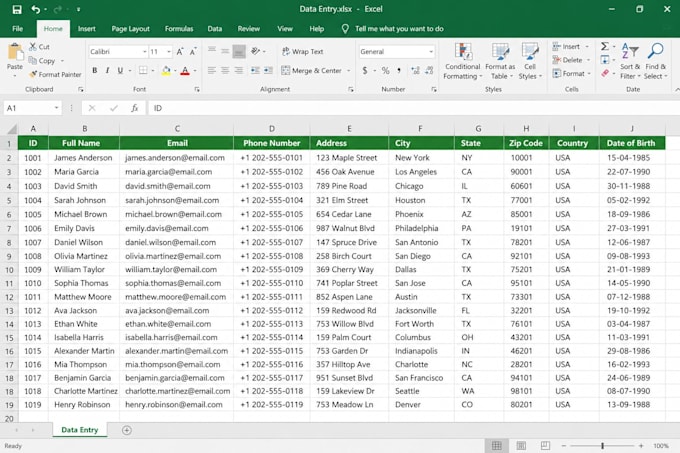680x453 pixels.
Task: Toggle Underline formatting
Action: click(x=120, y=70)
